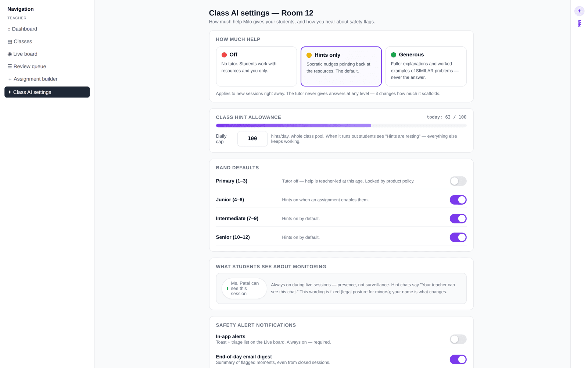Click the 'Class AI settings — Room 12' heading
The image size is (588, 368).
click(261, 13)
